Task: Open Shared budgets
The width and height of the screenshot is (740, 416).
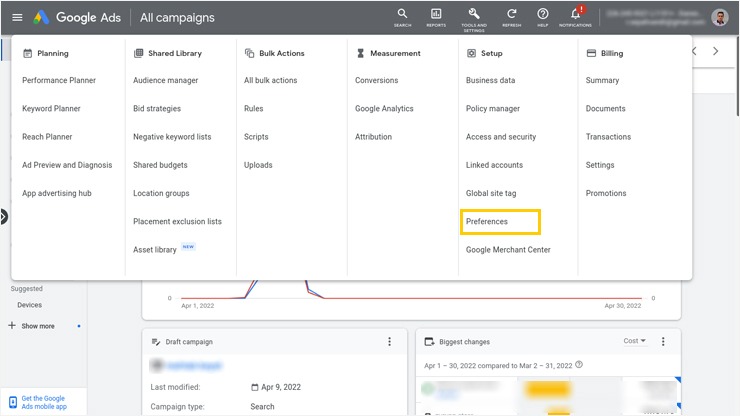Action: click(x=160, y=165)
